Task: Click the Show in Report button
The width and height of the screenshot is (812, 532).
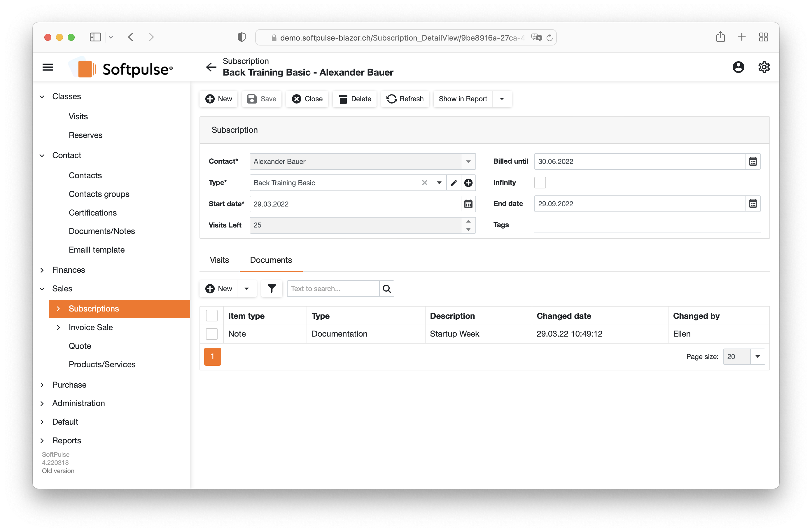Action: click(x=463, y=99)
